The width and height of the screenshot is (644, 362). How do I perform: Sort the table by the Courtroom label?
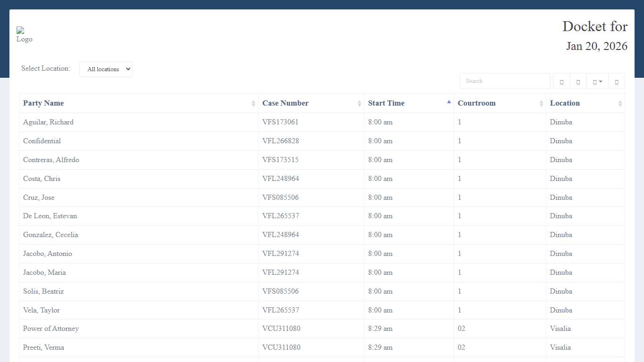tap(476, 103)
